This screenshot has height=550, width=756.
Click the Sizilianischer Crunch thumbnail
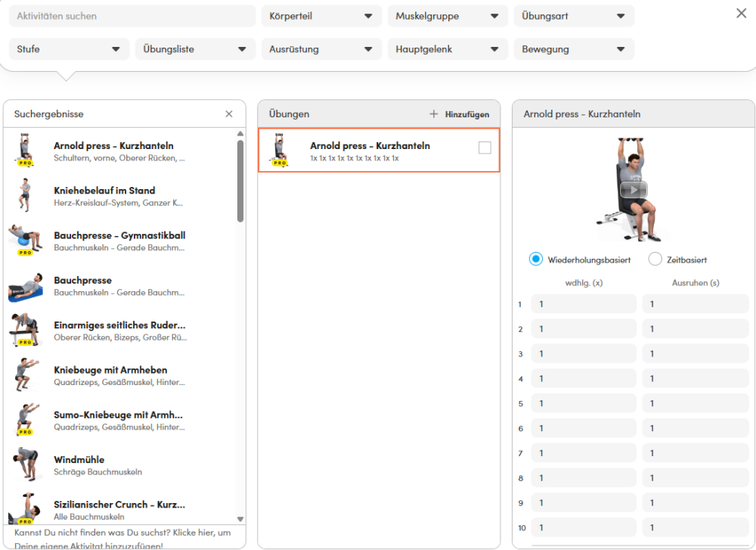coord(24,508)
